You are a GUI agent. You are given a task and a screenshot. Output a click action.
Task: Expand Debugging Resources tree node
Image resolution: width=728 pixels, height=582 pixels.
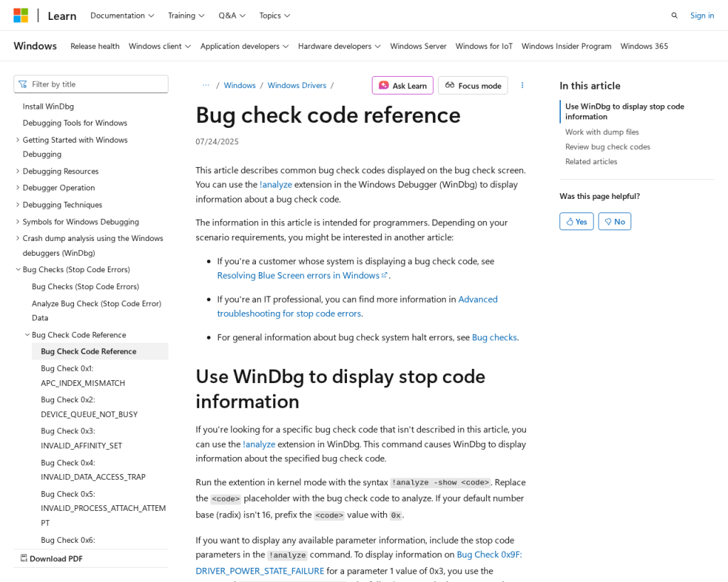pyautogui.click(x=18, y=171)
